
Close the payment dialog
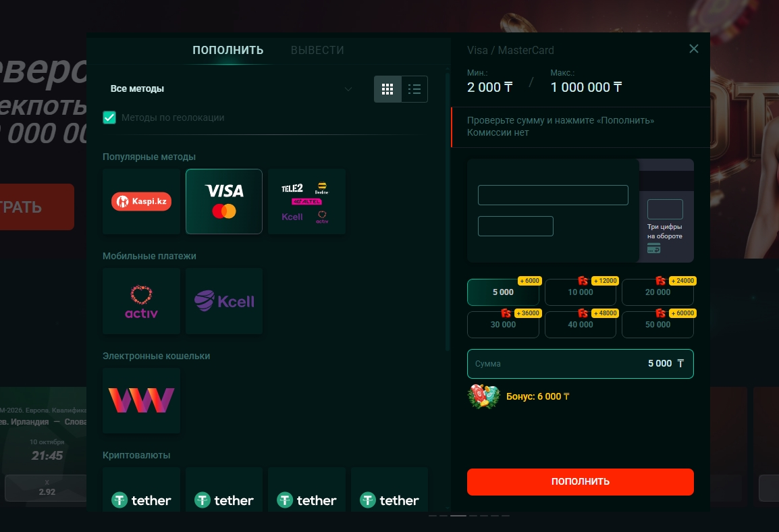coord(693,49)
